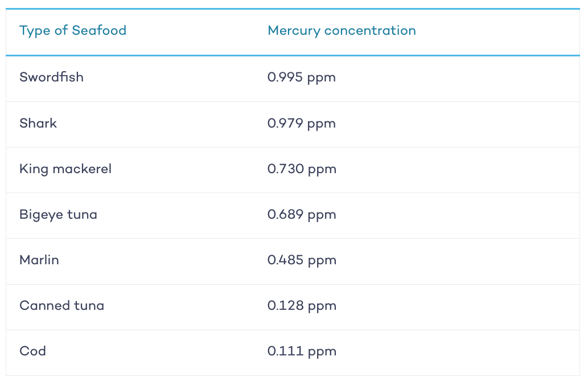The width and height of the screenshot is (588, 385).
Task: Select the 0.485 ppm value
Action: pos(302,261)
